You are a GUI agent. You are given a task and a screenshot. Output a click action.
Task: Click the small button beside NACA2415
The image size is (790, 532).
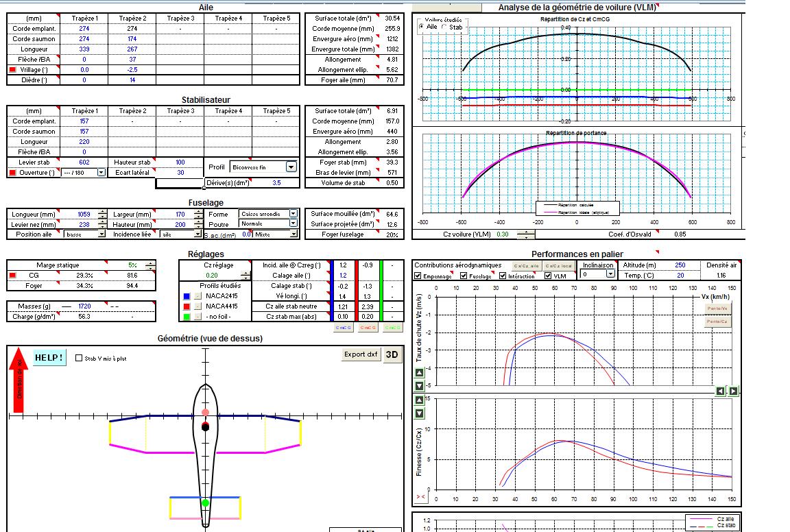(197, 296)
